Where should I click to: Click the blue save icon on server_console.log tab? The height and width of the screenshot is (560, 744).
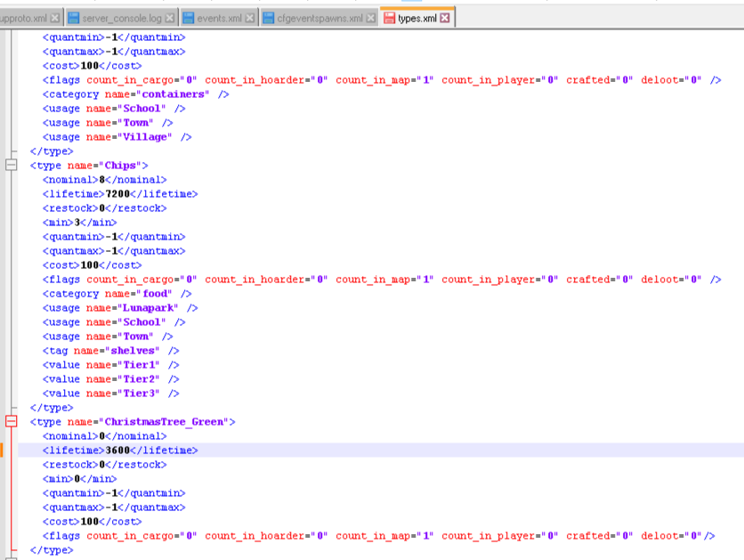[x=73, y=18]
